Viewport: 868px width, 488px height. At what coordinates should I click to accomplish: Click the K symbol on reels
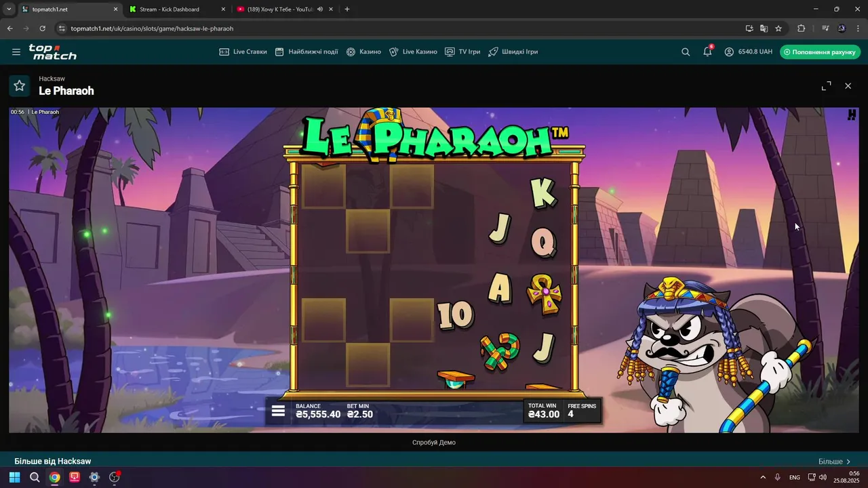coord(543,193)
